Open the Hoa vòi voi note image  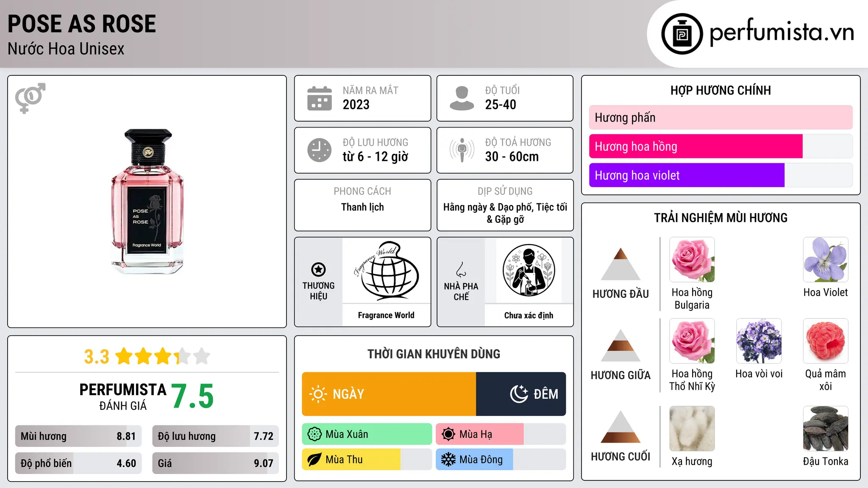(759, 341)
